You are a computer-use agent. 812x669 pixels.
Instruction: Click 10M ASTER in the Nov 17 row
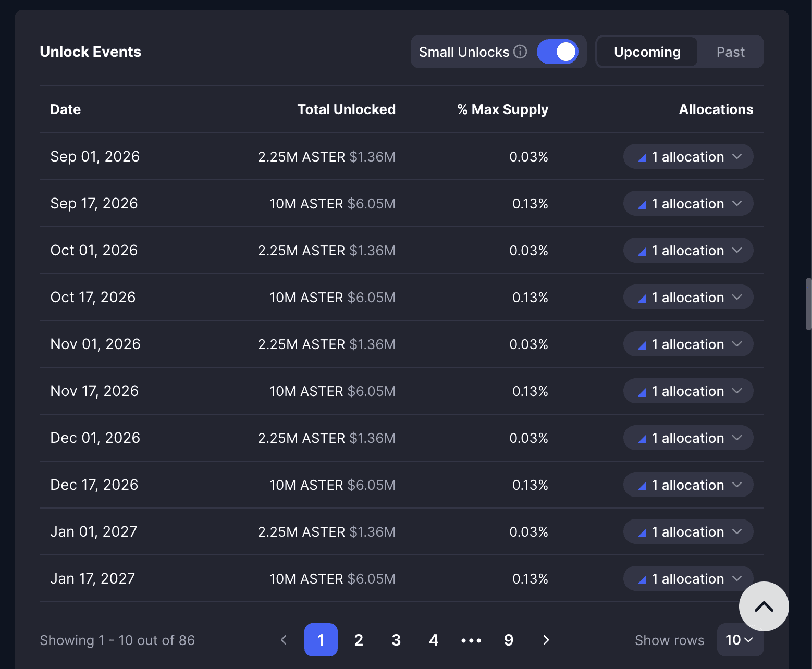(306, 391)
